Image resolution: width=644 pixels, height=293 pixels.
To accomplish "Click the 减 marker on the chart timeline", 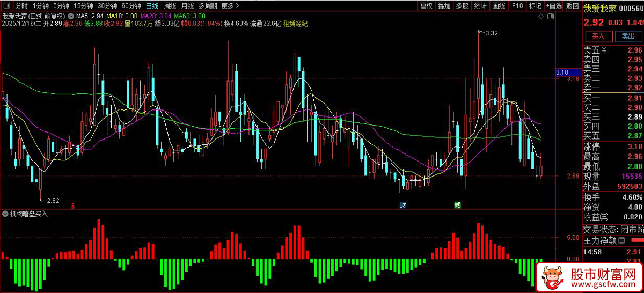I will pos(457,205).
